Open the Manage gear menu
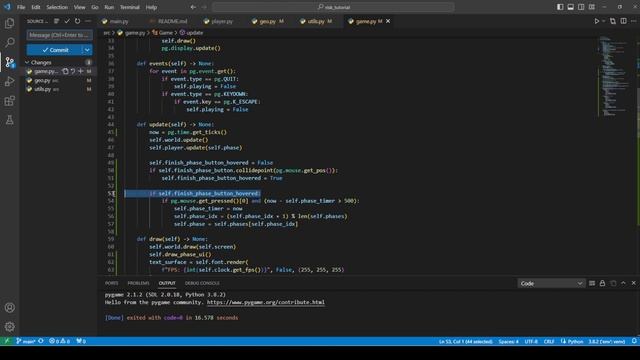The width and height of the screenshot is (640, 360). (9, 327)
